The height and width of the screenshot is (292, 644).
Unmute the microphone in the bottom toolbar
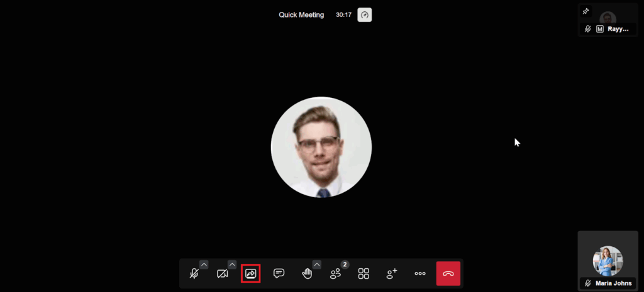coord(194,274)
